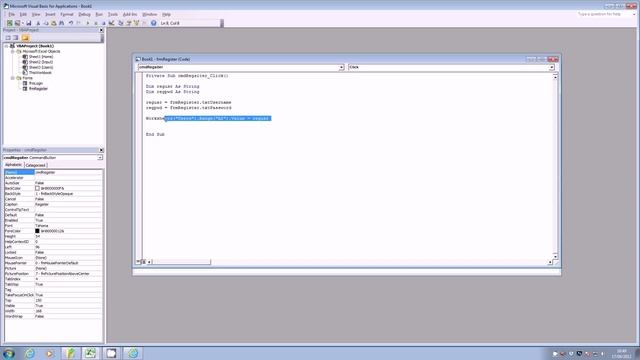
Task: Open the File menu
Action: click(11, 14)
